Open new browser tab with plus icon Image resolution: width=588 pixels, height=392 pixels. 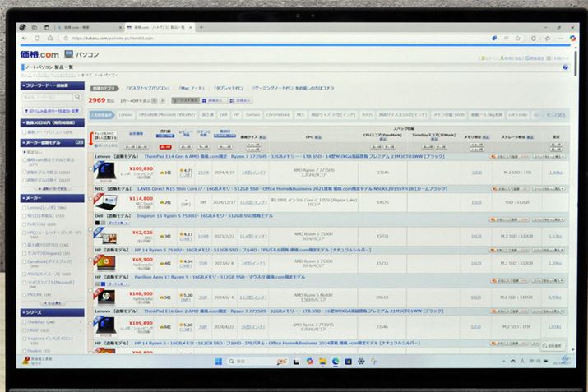[x=200, y=27]
